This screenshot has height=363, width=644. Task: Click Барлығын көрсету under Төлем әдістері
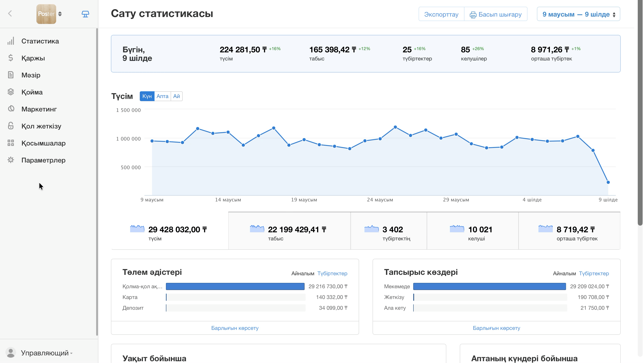tap(235, 328)
